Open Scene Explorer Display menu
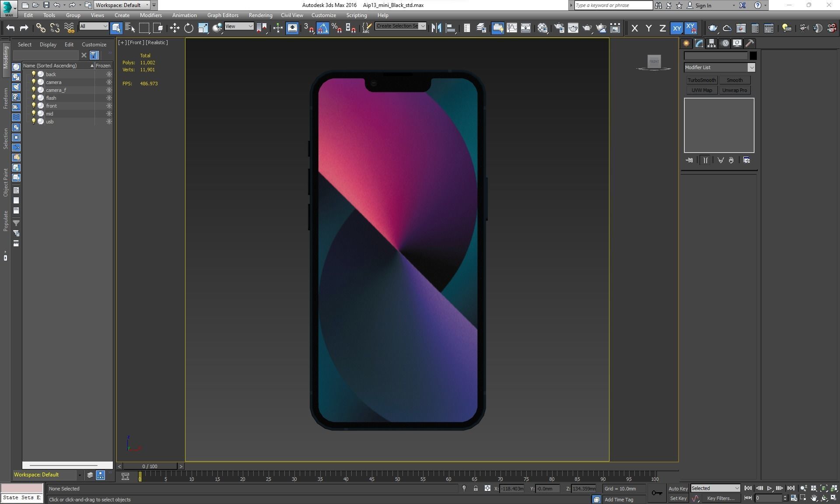This screenshot has height=504, width=840. [48, 45]
